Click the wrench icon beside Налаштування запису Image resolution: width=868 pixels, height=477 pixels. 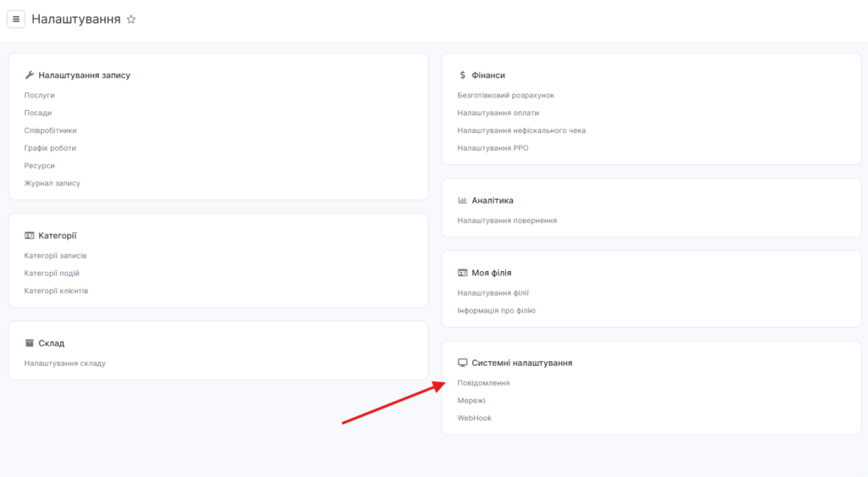point(29,75)
